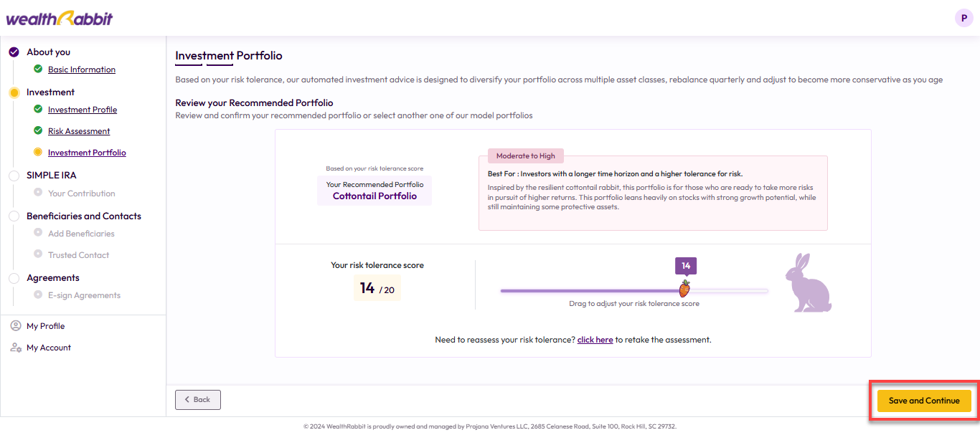Screen dimensions: 980x435
Task: Click the Cottontail Portfolio name
Action: click(x=374, y=196)
